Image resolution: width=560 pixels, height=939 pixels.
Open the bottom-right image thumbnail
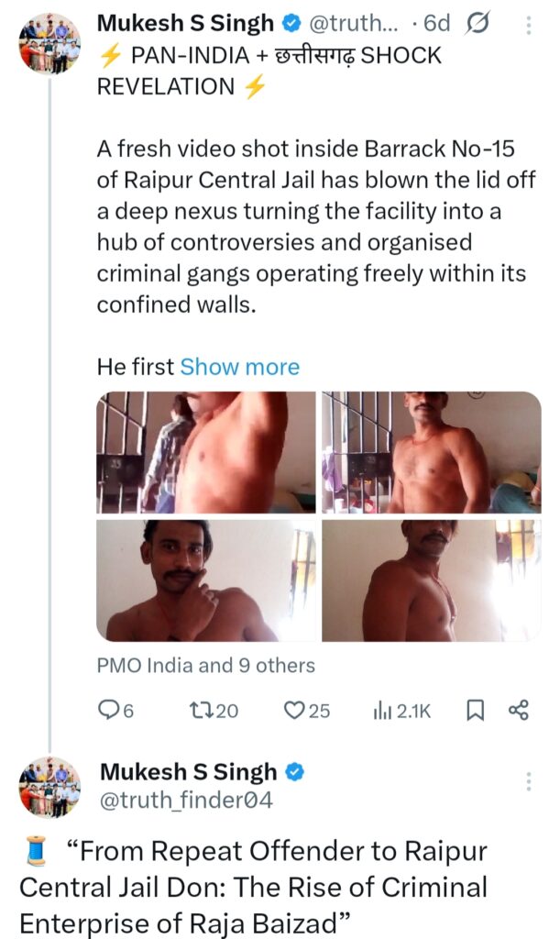[431, 580]
